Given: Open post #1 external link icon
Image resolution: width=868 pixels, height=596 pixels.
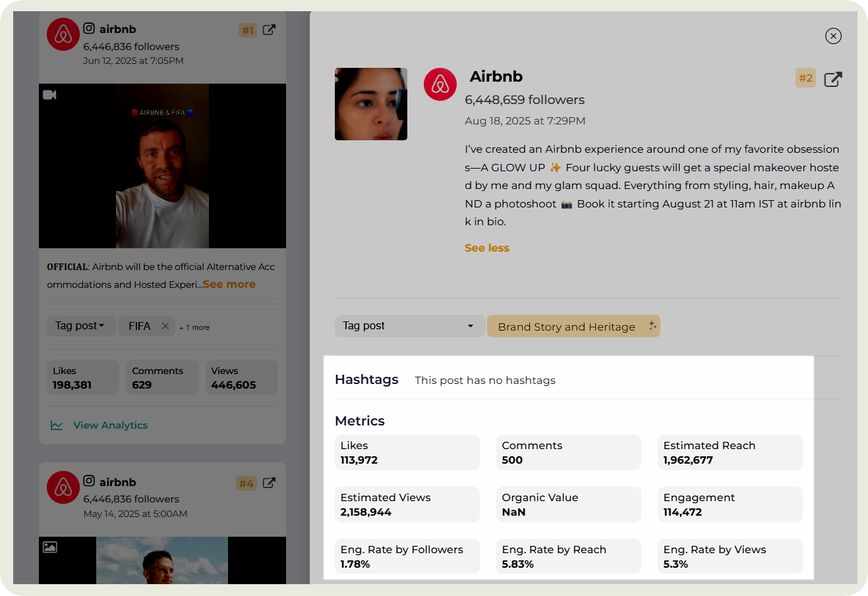Looking at the screenshot, I should pyautogui.click(x=269, y=30).
